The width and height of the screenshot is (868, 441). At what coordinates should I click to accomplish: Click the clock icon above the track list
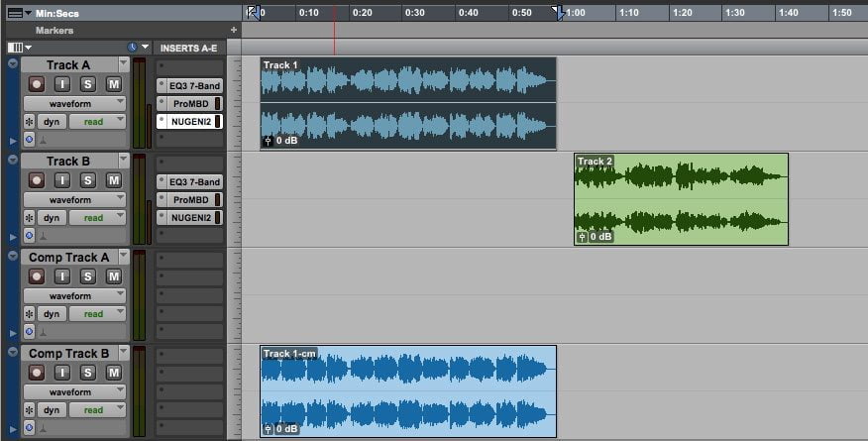pyautogui.click(x=132, y=48)
